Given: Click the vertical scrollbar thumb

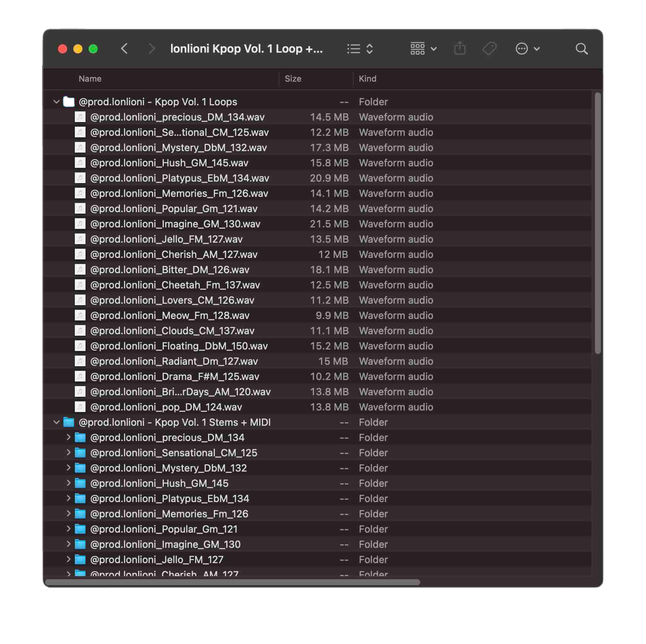Looking at the screenshot, I should point(598,223).
